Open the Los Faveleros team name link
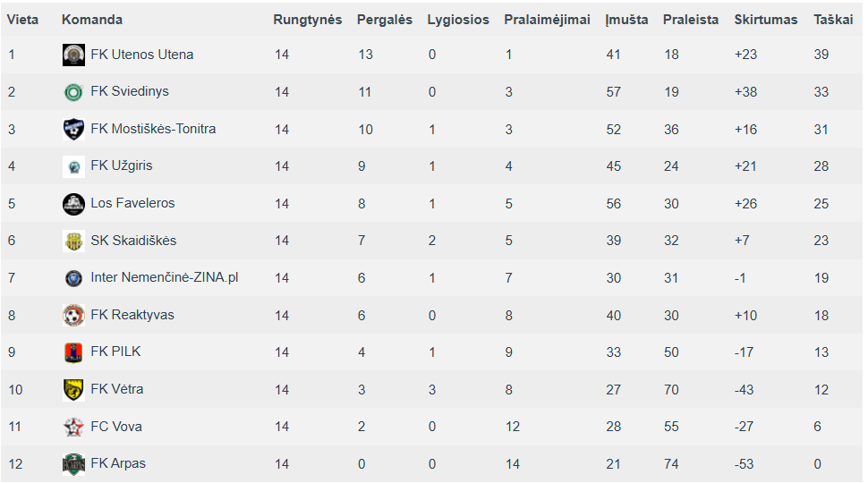Screen dimensions: 868x483 (x=132, y=203)
